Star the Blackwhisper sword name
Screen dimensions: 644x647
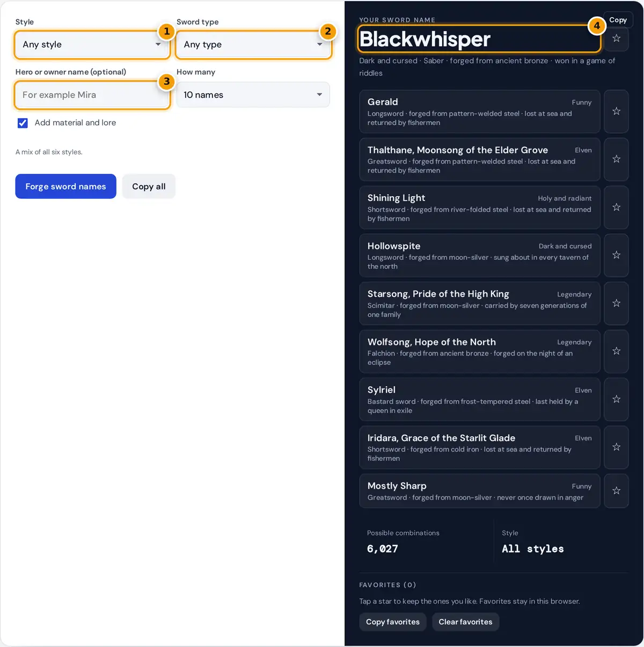[616, 39]
